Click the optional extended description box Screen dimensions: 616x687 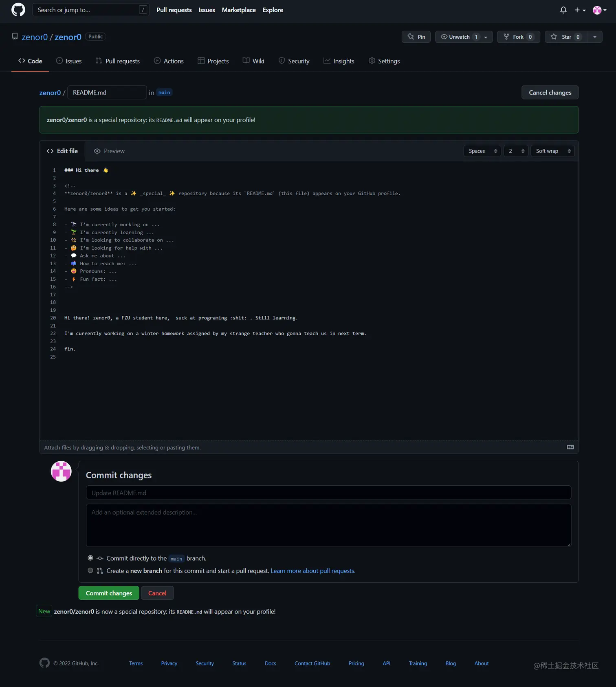(328, 525)
